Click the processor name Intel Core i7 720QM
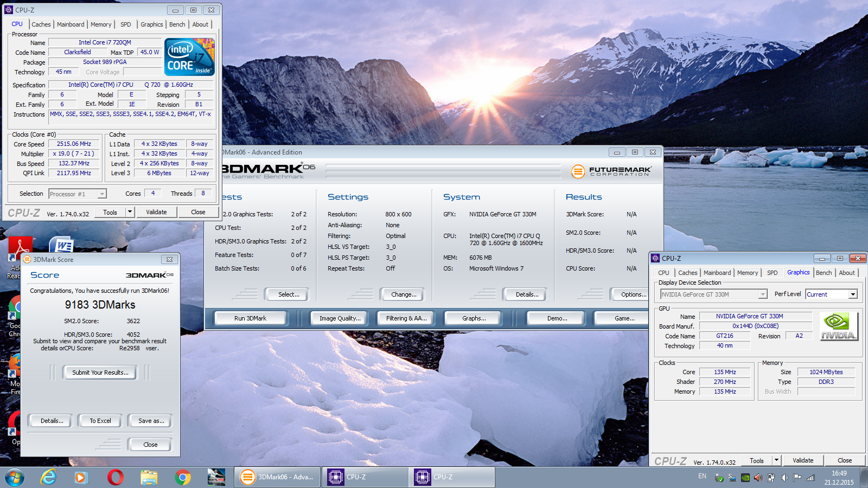Image resolution: width=868 pixels, height=488 pixels. point(105,42)
